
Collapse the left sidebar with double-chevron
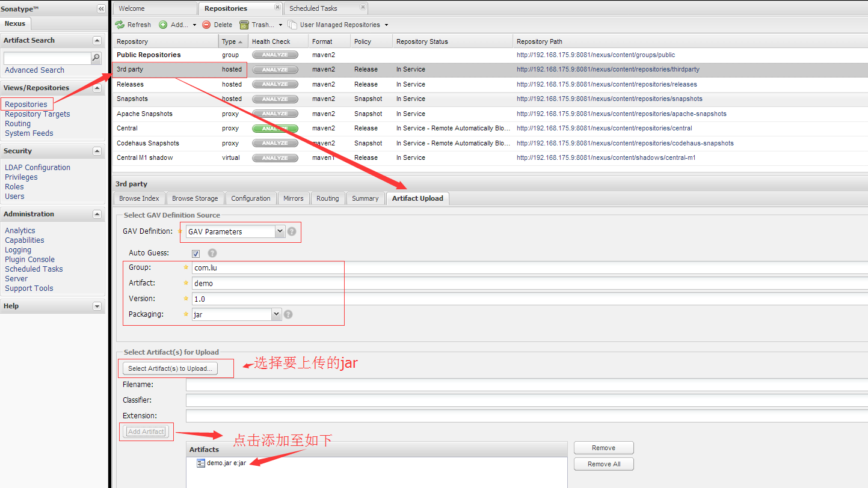point(101,9)
